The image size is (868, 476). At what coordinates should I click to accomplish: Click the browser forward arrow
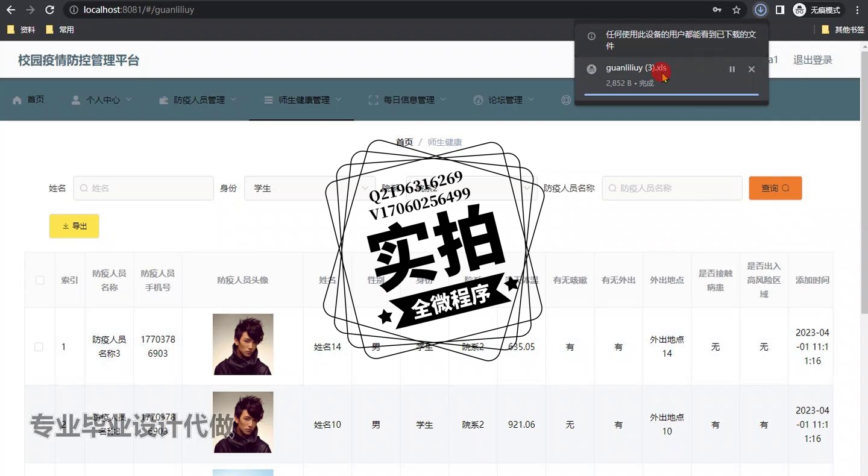click(x=30, y=10)
